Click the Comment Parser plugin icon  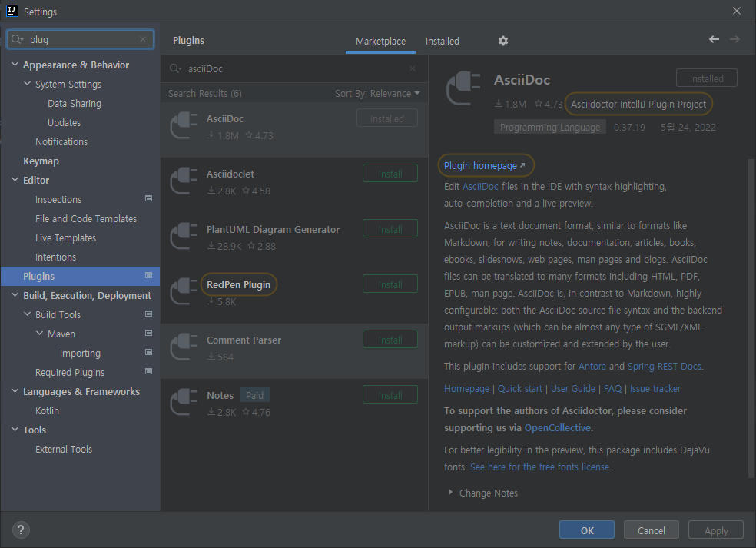pos(184,347)
